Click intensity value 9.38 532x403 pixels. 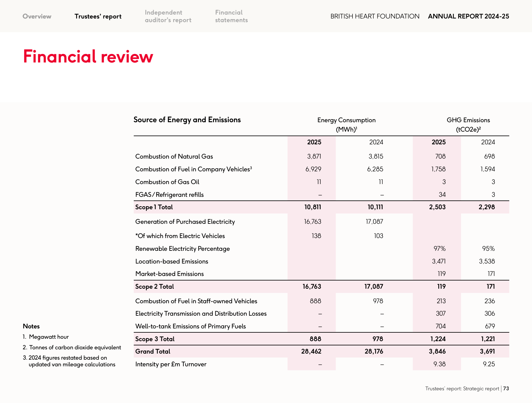click(440, 364)
